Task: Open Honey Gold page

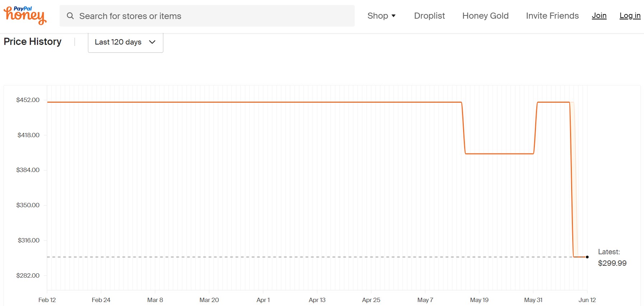Action: click(485, 16)
